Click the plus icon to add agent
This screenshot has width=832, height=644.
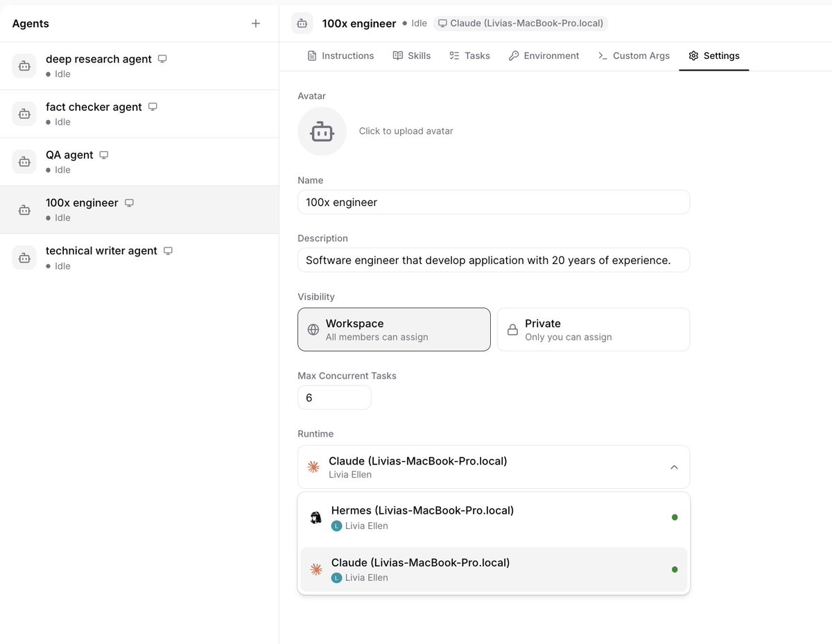click(256, 24)
